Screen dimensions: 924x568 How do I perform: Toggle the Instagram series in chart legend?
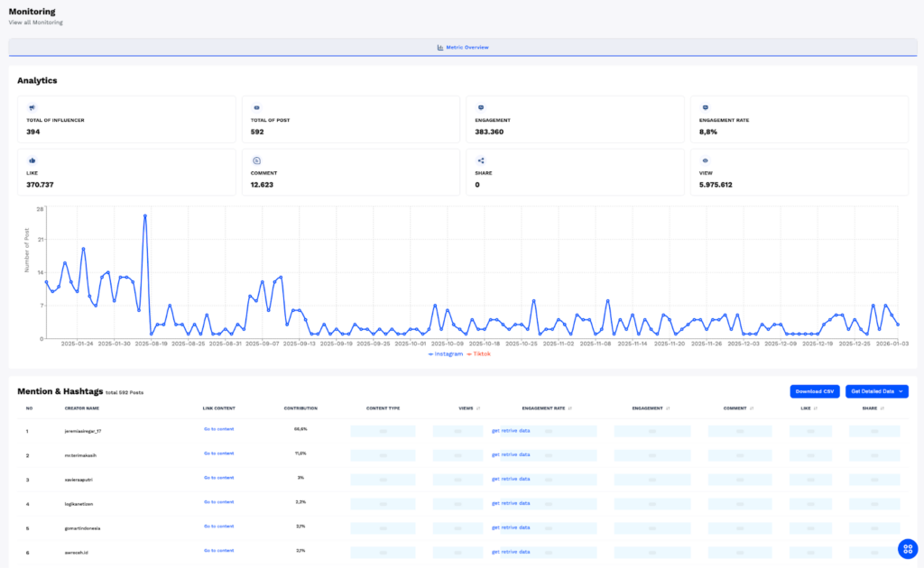tap(445, 354)
